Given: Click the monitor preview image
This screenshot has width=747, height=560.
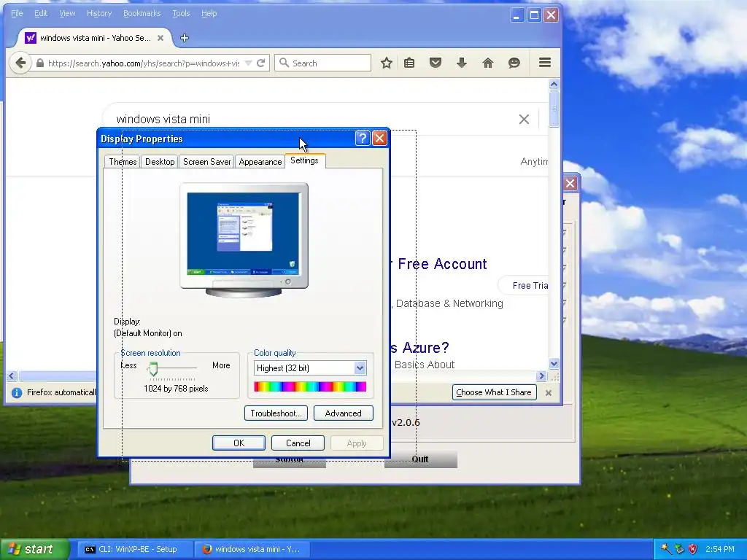Looking at the screenshot, I should [x=244, y=240].
